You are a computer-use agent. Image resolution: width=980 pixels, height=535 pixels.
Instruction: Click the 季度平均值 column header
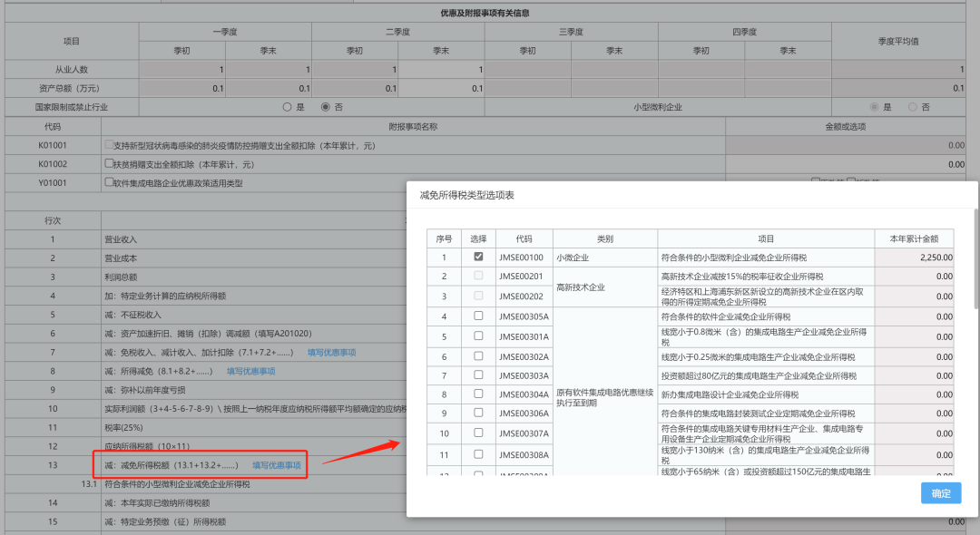coord(898,41)
